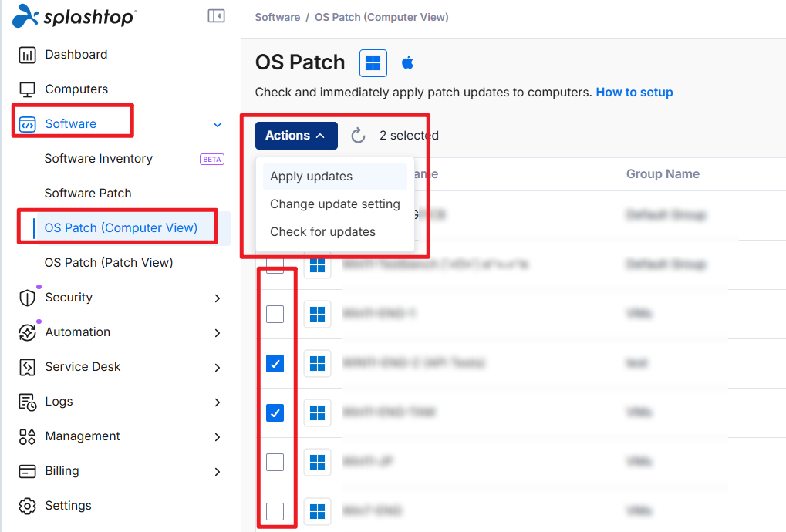The image size is (786, 532).
Task: Click the Software breadcrumb link
Action: tap(278, 17)
